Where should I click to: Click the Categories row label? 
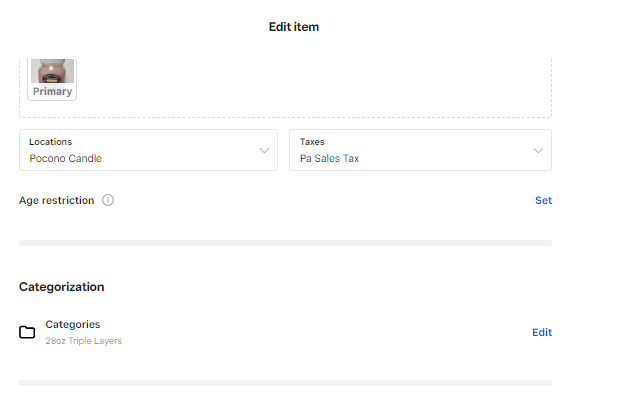[x=72, y=324]
